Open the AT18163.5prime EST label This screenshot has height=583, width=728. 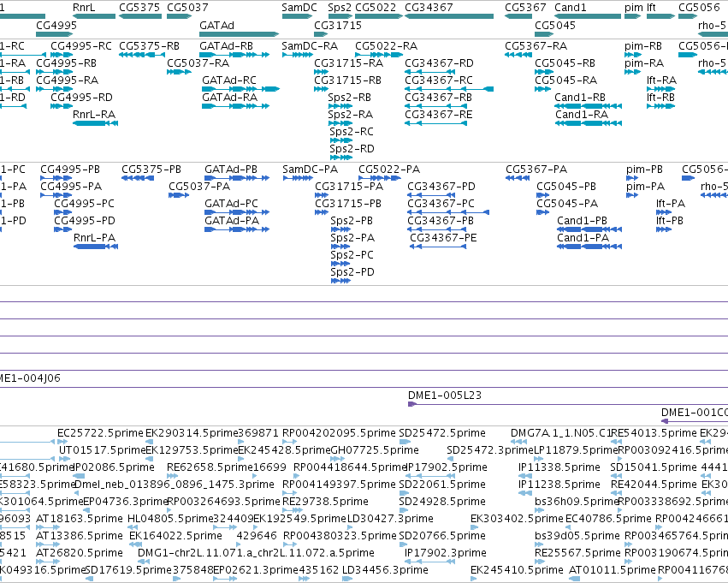point(80,519)
